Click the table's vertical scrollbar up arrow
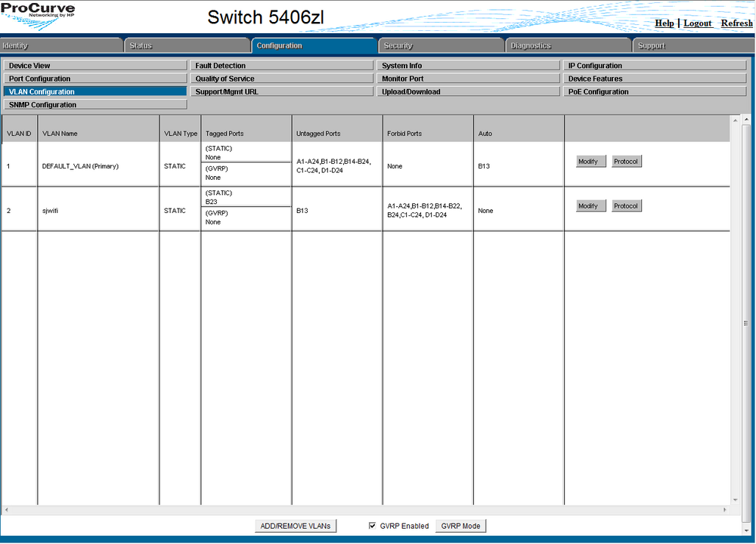Image resolution: width=756 pixels, height=544 pixels. pyautogui.click(x=736, y=120)
